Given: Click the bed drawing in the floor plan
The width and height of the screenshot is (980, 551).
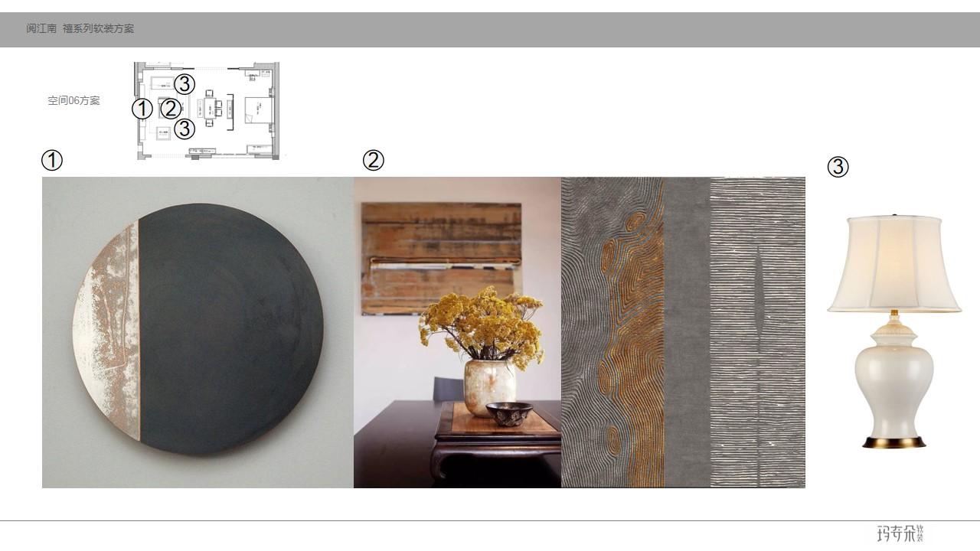Looking at the screenshot, I should click(259, 112).
